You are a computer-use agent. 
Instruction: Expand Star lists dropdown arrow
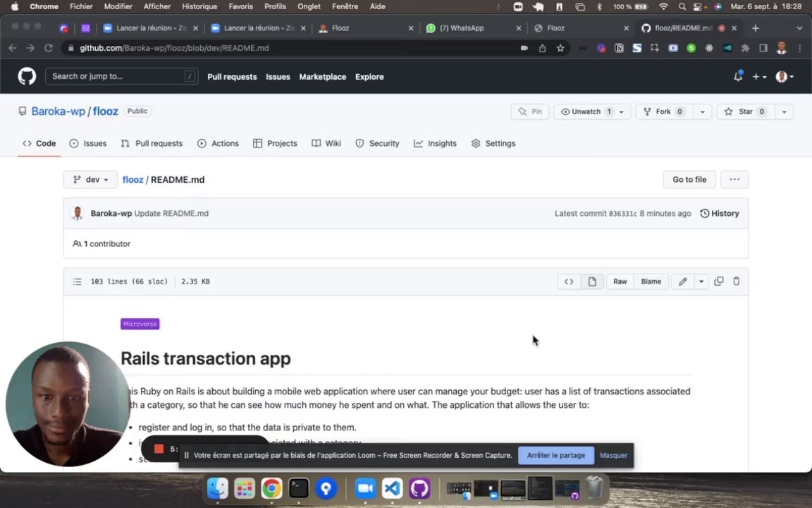pyautogui.click(x=784, y=111)
